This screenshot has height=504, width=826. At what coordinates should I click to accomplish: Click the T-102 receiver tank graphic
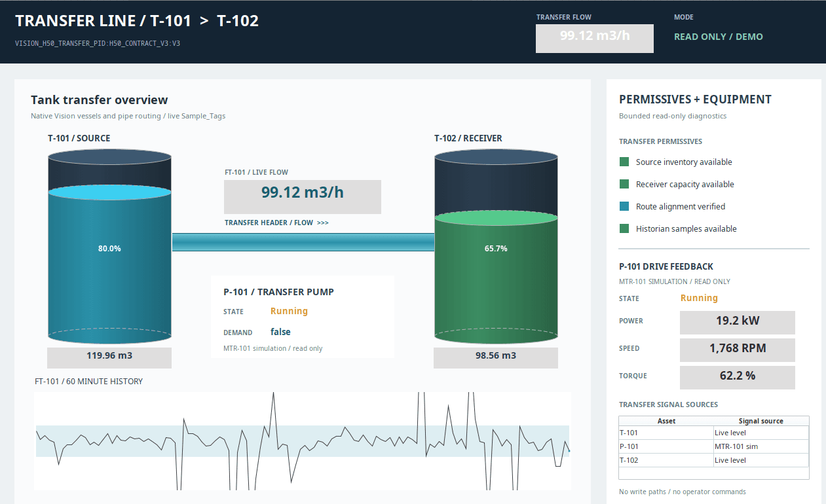(496, 246)
